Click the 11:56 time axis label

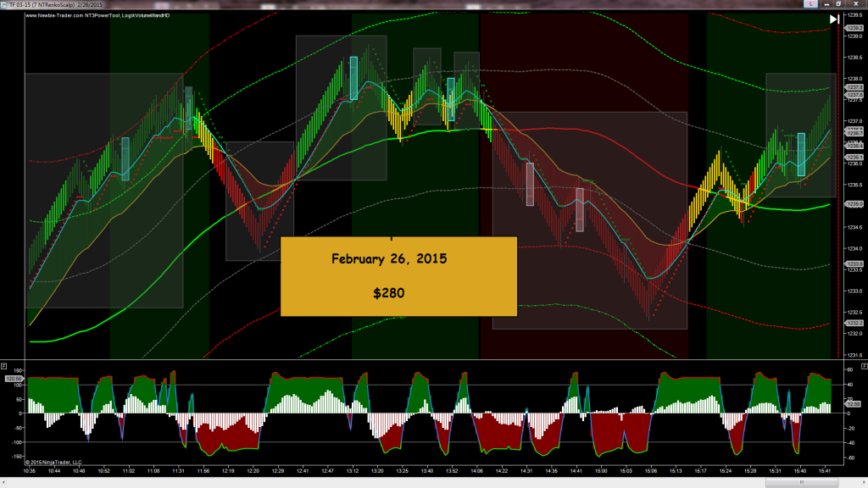203,471
